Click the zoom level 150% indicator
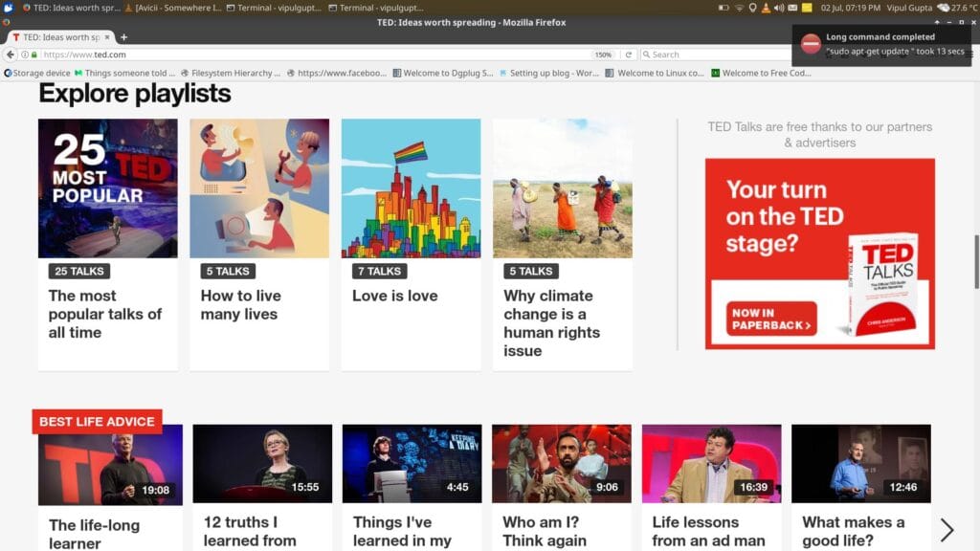The width and height of the screenshot is (980, 551). (x=603, y=55)
